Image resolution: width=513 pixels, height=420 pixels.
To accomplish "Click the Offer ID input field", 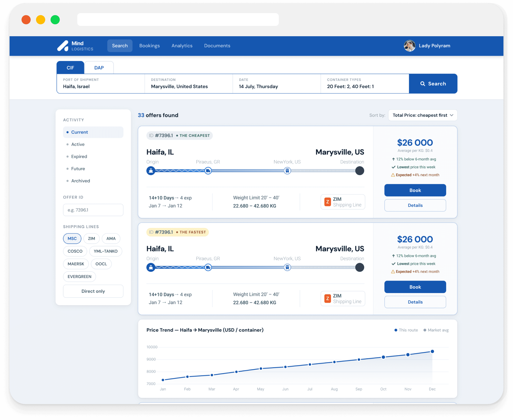I will pos(93,210).
